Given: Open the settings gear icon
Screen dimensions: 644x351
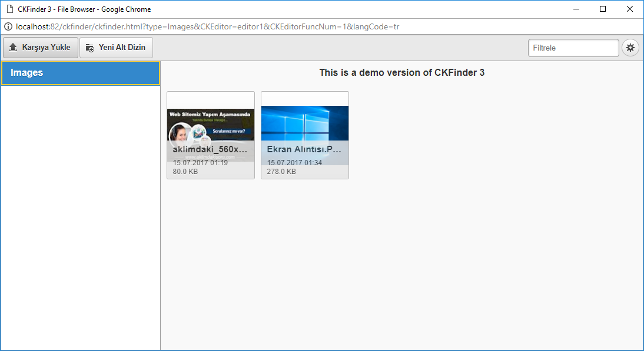Looking at the screenshot, I should pos(630,48).
